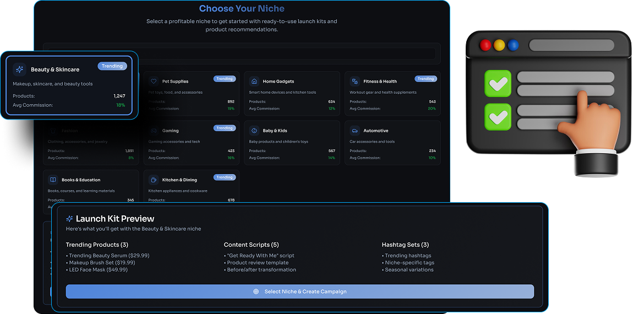Click the Kitchen & Dining cup icon

154,180
